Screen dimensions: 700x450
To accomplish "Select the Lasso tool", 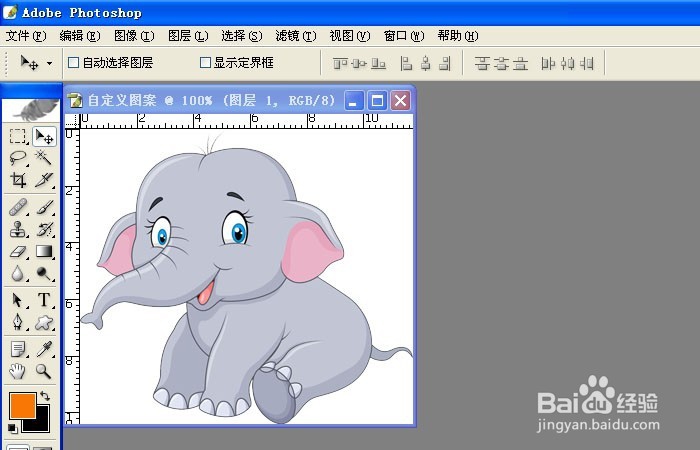I will [x=18, y=158].
